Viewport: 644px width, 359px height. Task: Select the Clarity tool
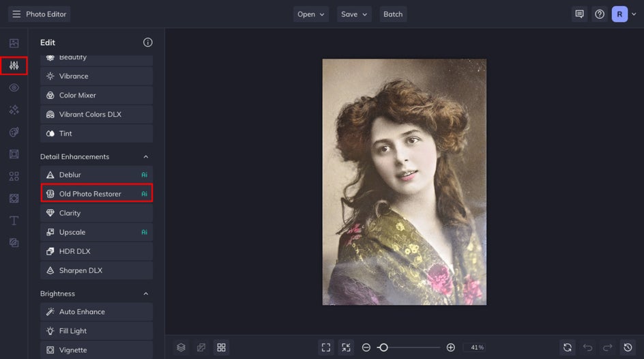(x=96, y=213)
